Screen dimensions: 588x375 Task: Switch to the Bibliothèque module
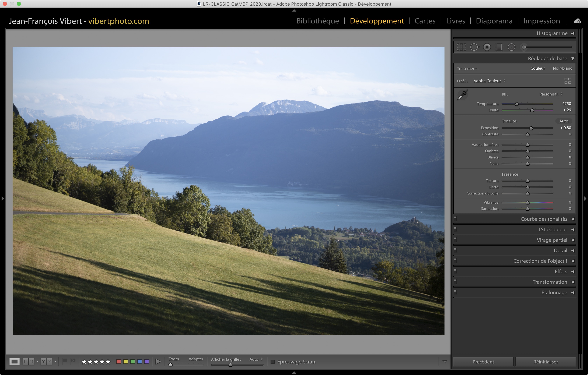coord(317,21)
